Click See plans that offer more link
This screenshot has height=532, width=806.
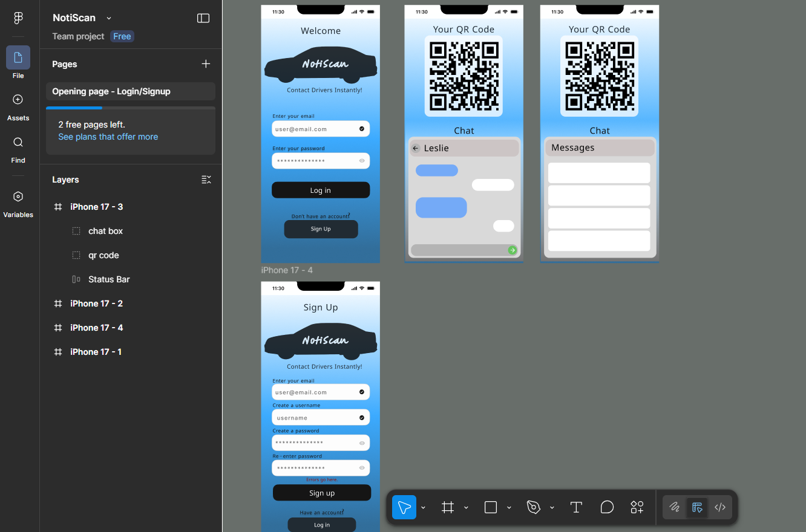[108, 137]
